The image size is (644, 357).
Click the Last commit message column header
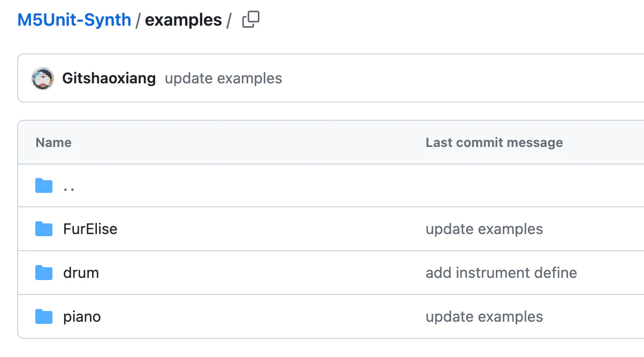pos(494,143)
